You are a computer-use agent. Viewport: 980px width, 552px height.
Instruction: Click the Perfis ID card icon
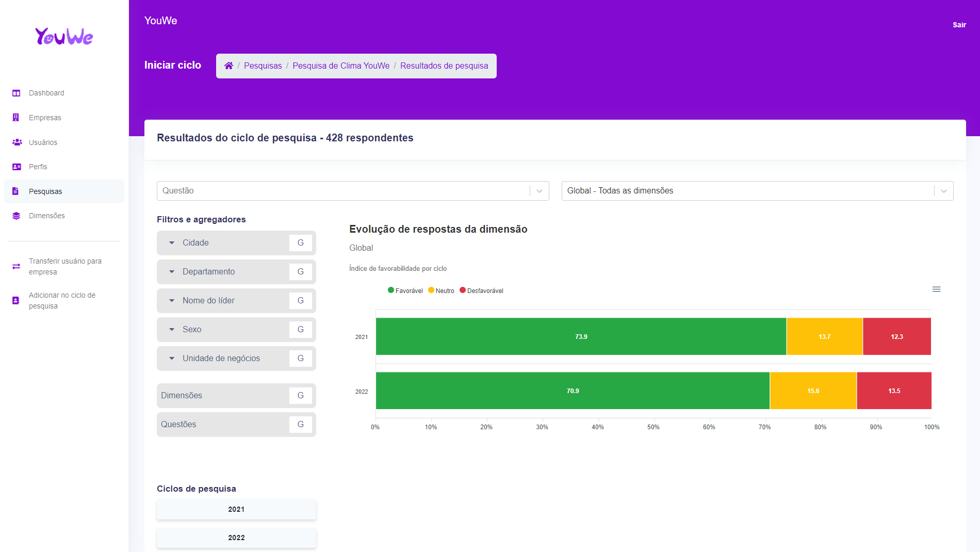tap(17, 167)
